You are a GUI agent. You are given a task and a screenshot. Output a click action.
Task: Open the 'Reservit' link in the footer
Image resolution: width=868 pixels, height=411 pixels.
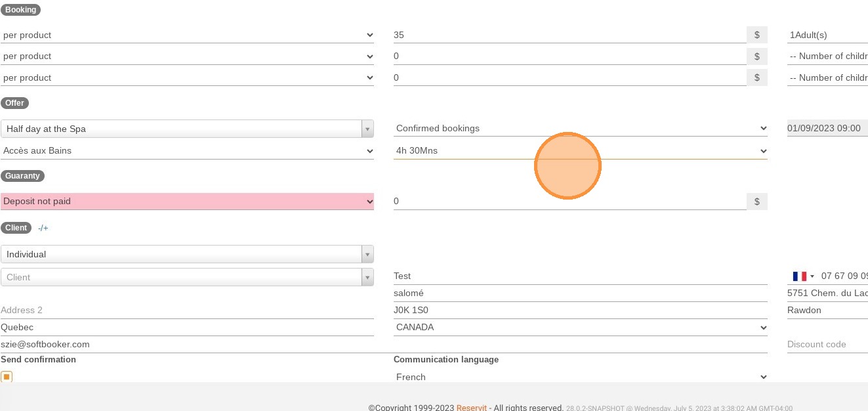(x=472, y=408)
